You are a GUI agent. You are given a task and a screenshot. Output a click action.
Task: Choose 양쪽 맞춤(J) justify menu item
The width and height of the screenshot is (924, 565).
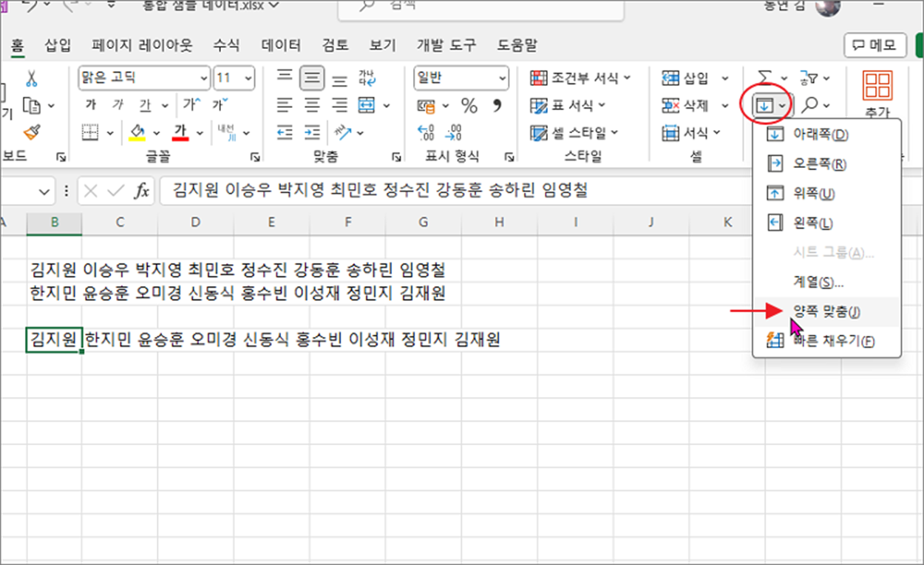(x=826, y=312)
